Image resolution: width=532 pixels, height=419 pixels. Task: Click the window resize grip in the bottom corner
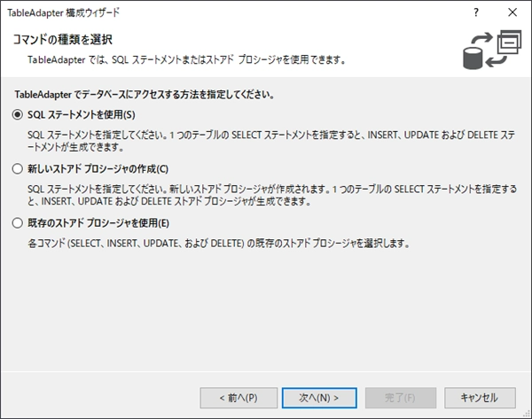[x=527, y=414]
